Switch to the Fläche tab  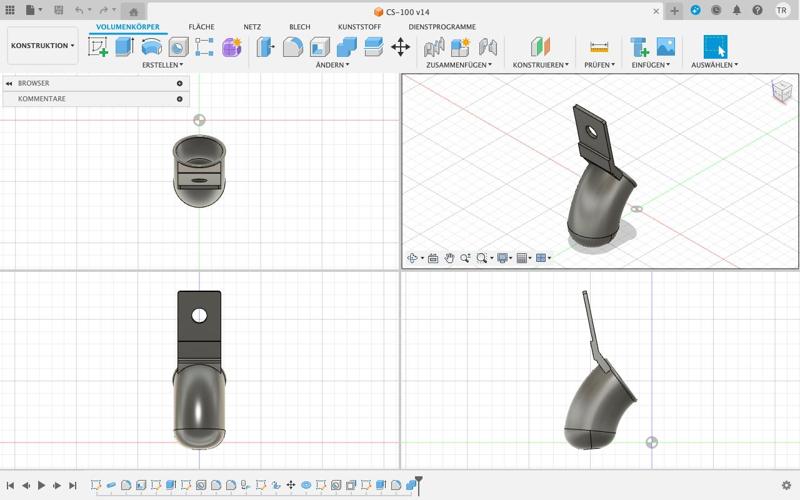pyautogui.click(x=201, y=27)
